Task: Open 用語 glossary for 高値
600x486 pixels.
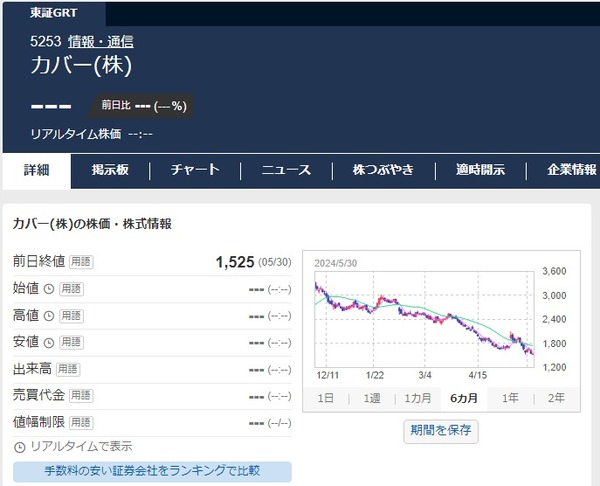Action: (72, 316)
